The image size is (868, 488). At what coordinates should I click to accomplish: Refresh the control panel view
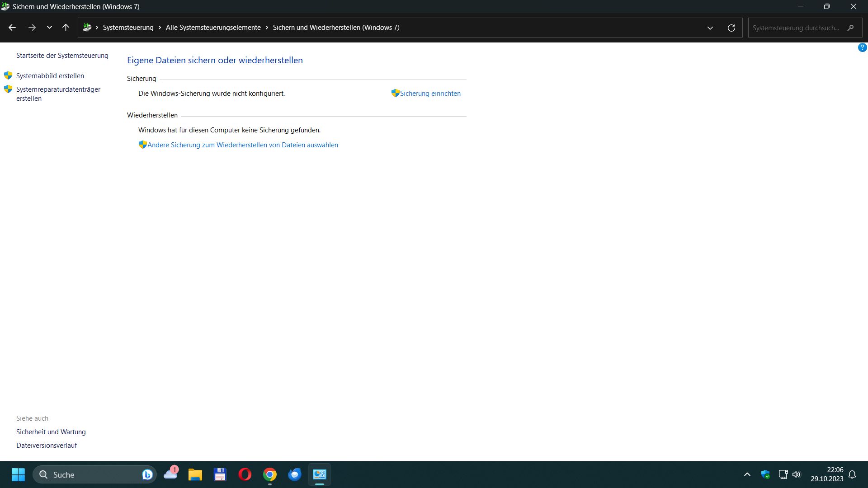click(x=731, y=28)
